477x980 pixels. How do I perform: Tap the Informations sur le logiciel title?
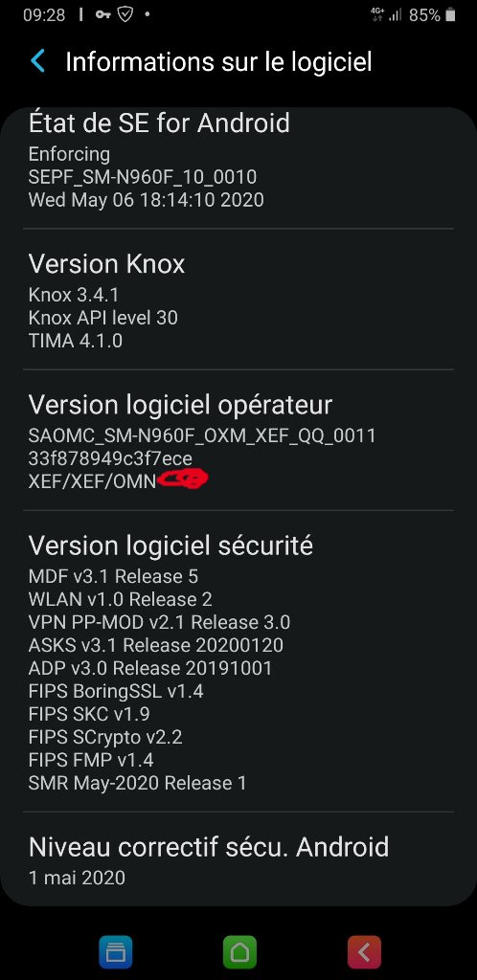[218, 62]
